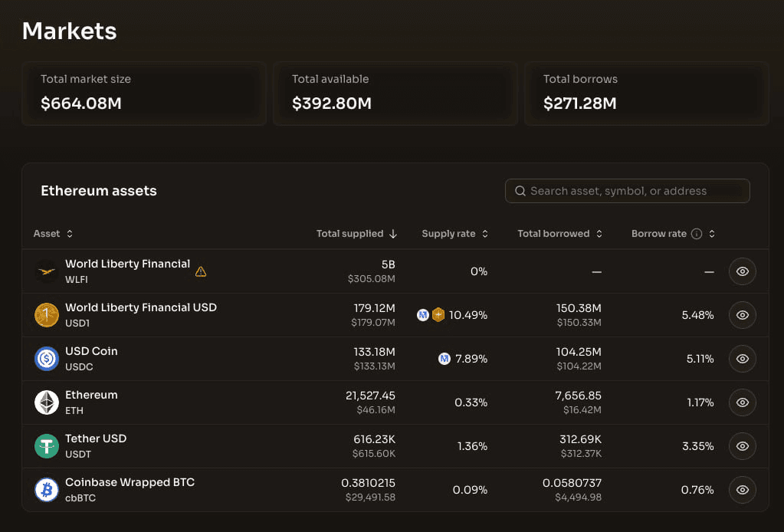Sort by Total borrowed column header
The height and width of the screenshot is (532, 784).
(x=559, y=234)
